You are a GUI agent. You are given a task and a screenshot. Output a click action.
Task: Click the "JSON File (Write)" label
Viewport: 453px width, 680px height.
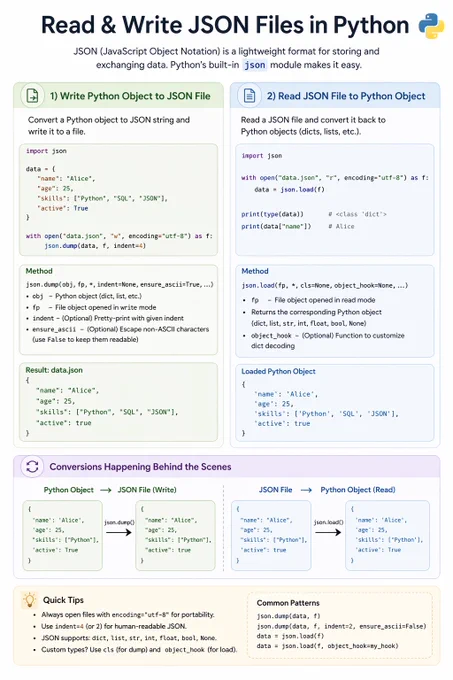click(147, 490)
